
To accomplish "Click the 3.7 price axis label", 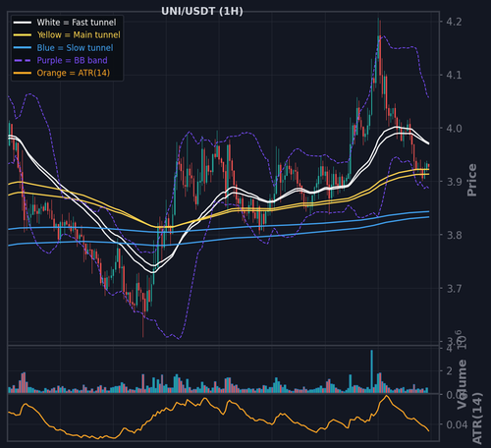I will (x=455, y=288).
